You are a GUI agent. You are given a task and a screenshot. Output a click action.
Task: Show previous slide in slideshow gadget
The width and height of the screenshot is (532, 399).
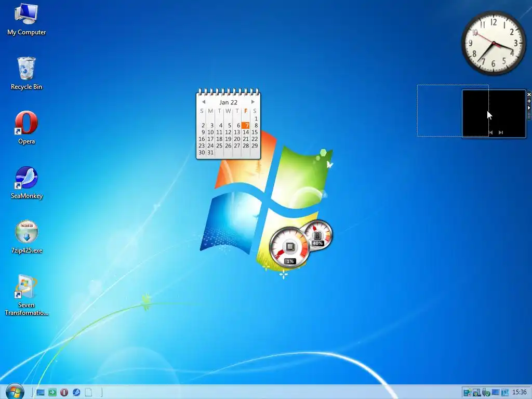pyautogui.click(x=490, y=132)
